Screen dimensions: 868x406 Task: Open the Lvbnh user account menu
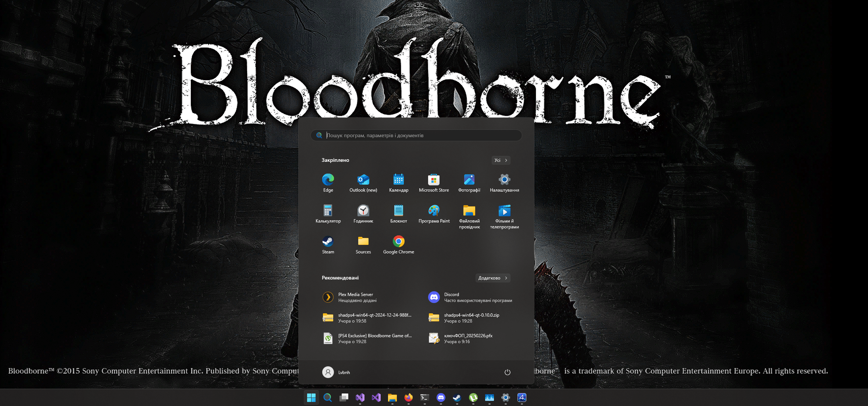pyautogui.click(x=336, y=372)
